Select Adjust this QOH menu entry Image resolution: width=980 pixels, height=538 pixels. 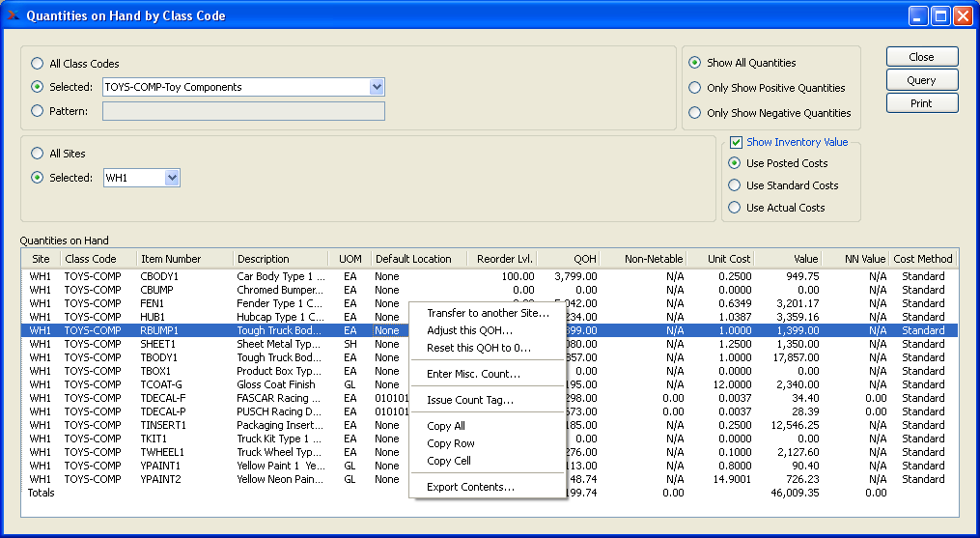tap(469, 330)
